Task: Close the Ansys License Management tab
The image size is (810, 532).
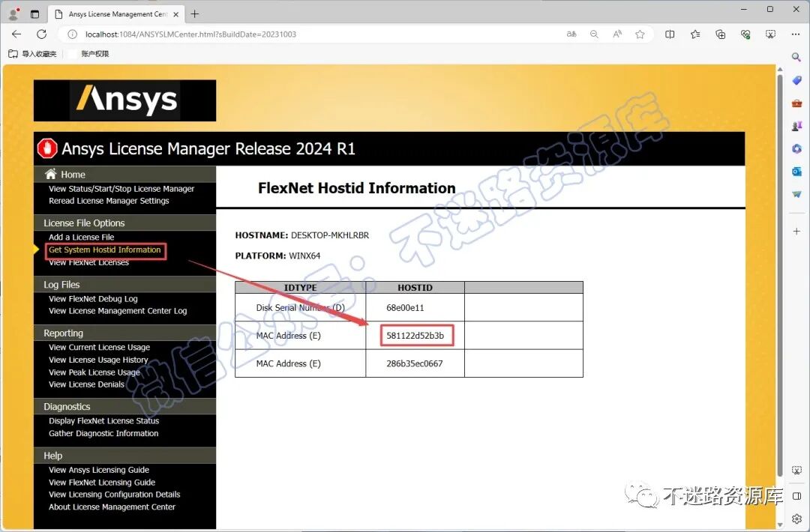Action: pos(175,14)
